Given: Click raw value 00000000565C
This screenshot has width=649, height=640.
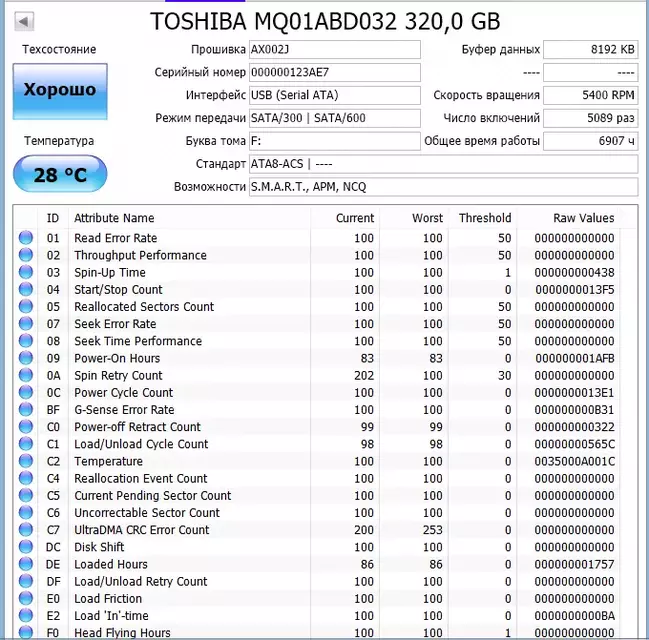Looking at the screenshot, I should tap(574, 444).
